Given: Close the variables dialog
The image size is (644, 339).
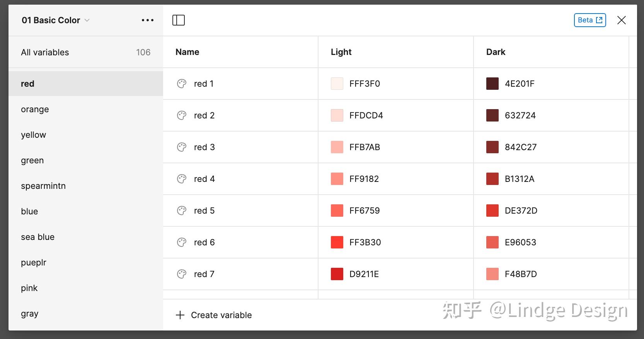Looking at the screenshot, I should [x=621, y=20].
